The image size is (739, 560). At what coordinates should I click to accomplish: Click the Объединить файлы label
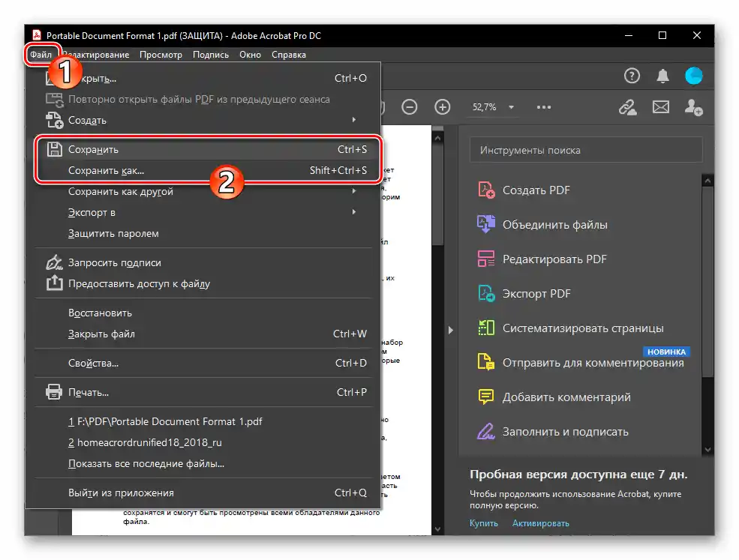pyautogui.click(x=554, y=225)
